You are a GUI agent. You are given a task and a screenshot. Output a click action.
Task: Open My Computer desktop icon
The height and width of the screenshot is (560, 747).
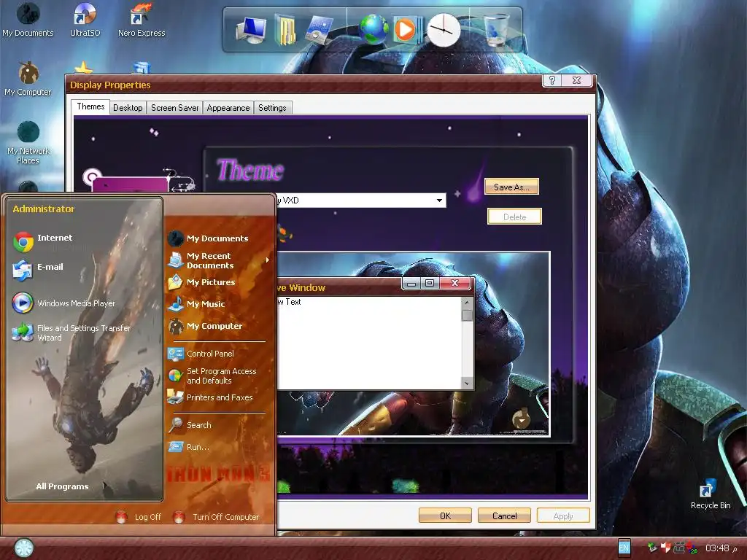coord(28,79)
